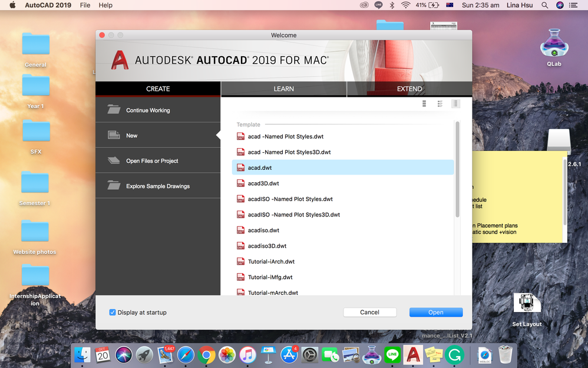
Task: Switch to the CREATE tab
Action: (x=158, y=88)
